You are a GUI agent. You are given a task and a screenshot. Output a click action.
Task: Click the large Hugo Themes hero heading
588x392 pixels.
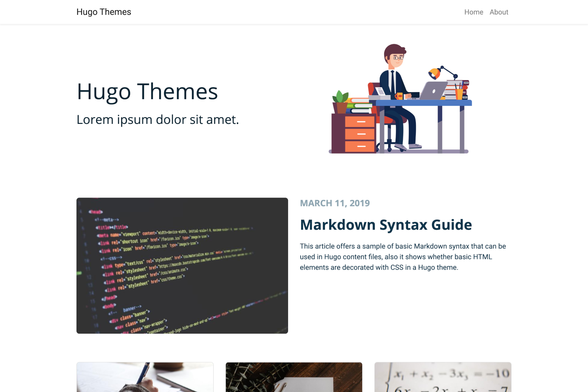147,91
